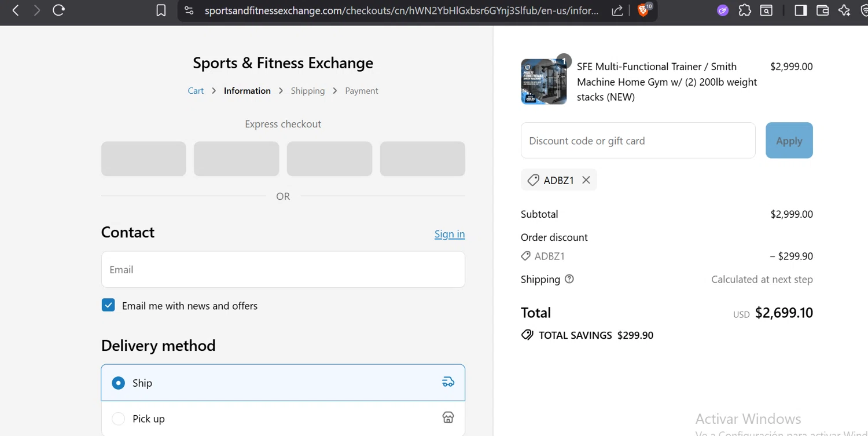Image resolution: width=868 pixels, height=436 pixels.
Task: Click the Shipping breadcrumb step
Action: click(x=308, y=91)
